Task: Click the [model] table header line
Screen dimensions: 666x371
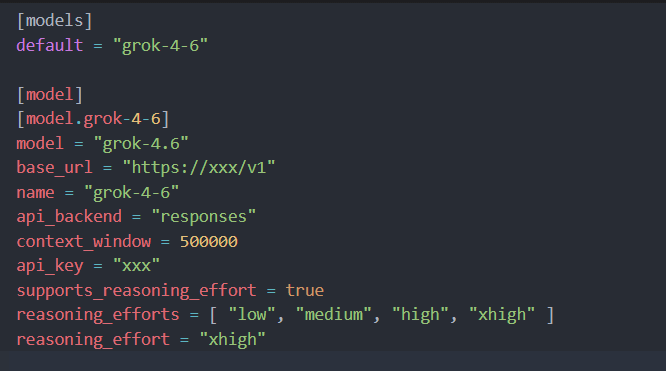Action: tap(50, 94)
